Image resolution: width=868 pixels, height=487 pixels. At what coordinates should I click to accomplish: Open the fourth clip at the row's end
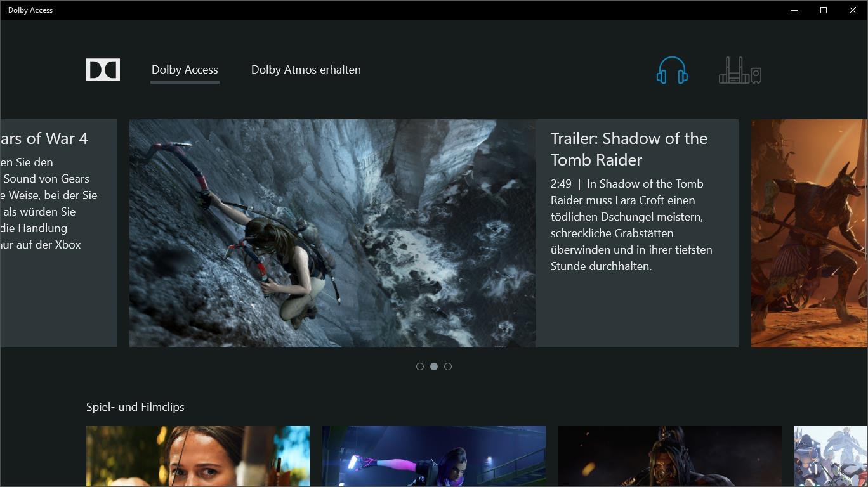tap(831, 457)
